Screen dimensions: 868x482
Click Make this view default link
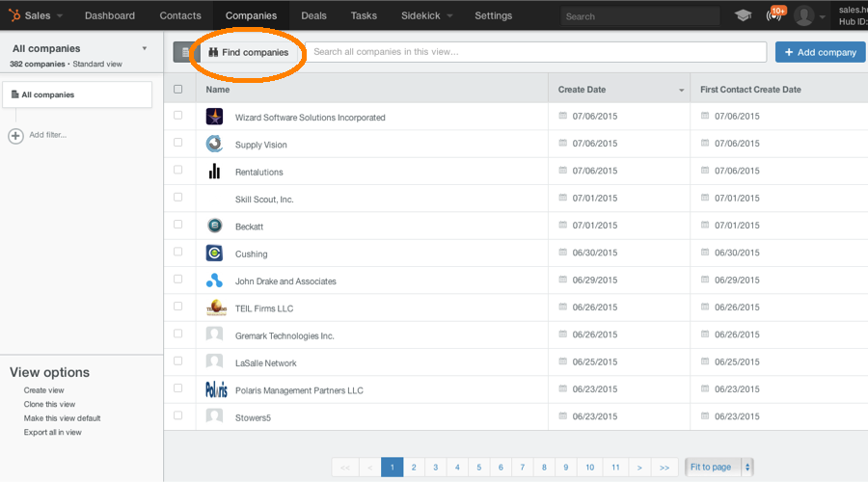[62, 418]
